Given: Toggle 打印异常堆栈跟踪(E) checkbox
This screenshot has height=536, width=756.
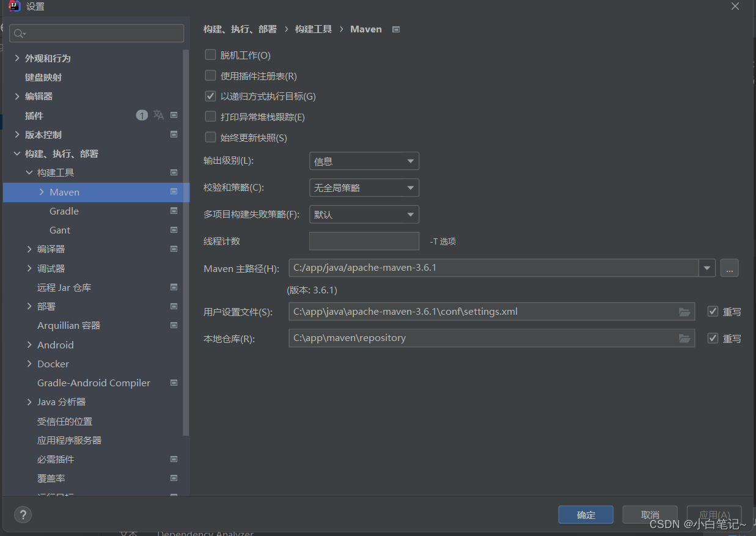Looking at the screenshot, I should 210,117.
